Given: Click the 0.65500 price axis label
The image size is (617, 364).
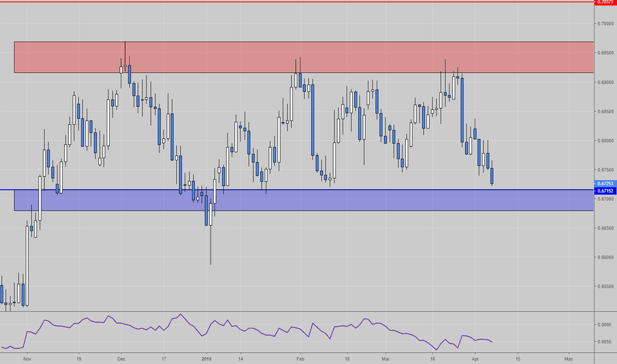Looking at the screenshot, I should coord(605,287).
